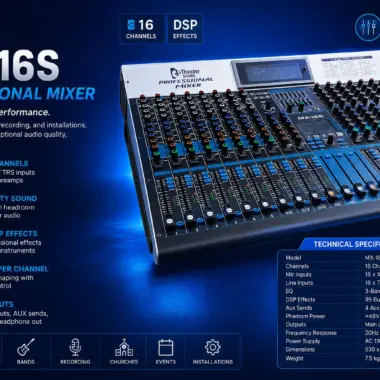The height and width of the screenshot is (380, 380).
Task: Click the BANDS label
Action: [26, 362]
